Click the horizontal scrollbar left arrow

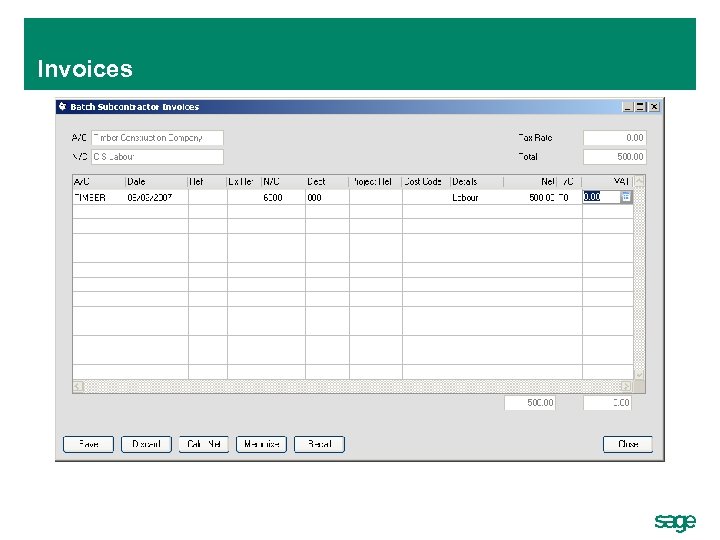point(78,387)
